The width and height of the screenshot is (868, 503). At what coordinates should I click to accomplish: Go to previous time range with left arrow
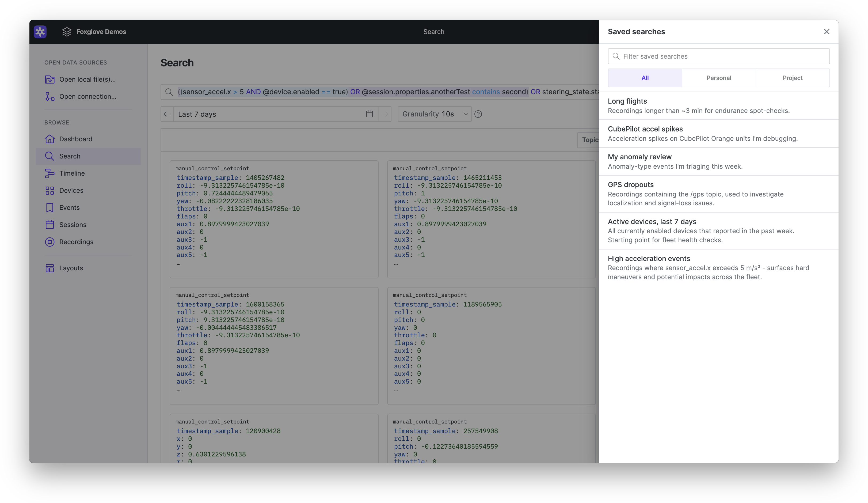point(167,114)
